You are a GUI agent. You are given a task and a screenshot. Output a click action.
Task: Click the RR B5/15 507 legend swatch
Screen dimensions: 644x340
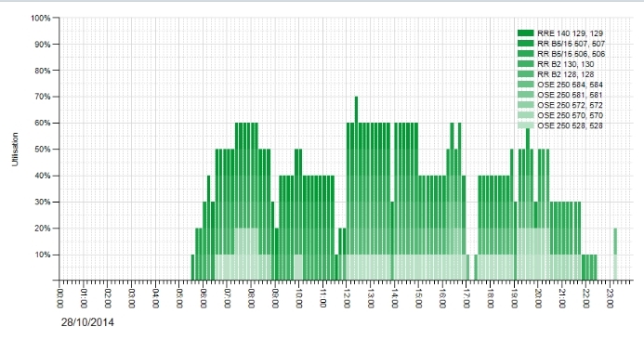tap(525, 44)
